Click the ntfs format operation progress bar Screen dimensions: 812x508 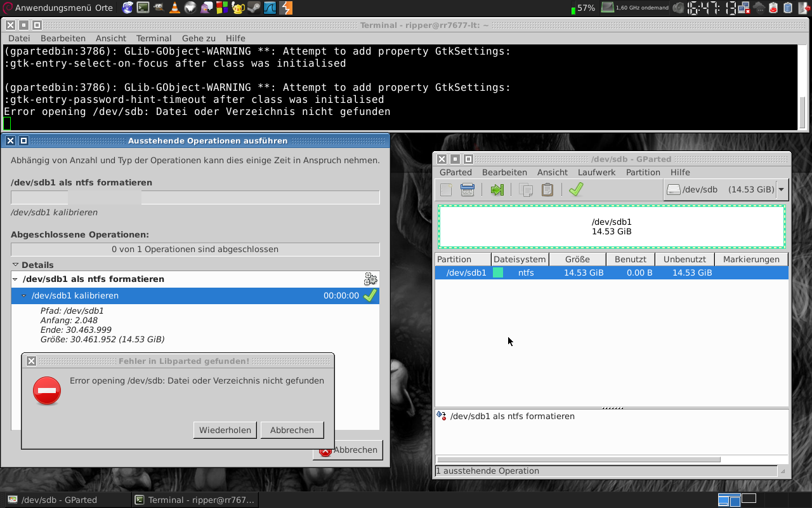(x=195, y=197)
